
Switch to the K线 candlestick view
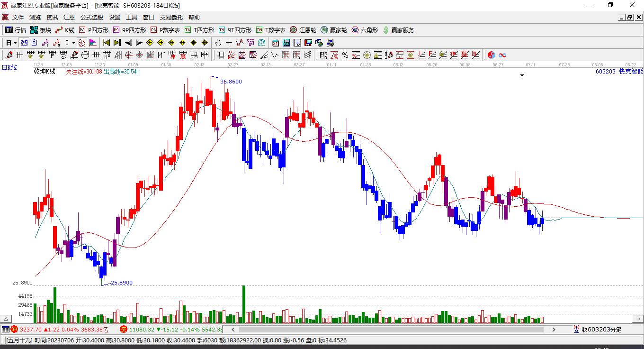(x=65, y=30)
